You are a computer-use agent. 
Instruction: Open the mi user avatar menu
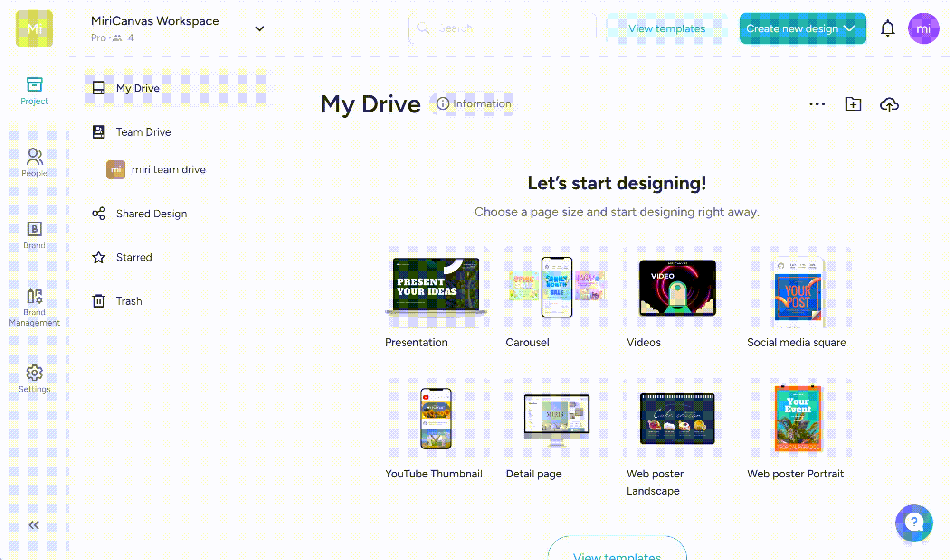coord(923,28)
